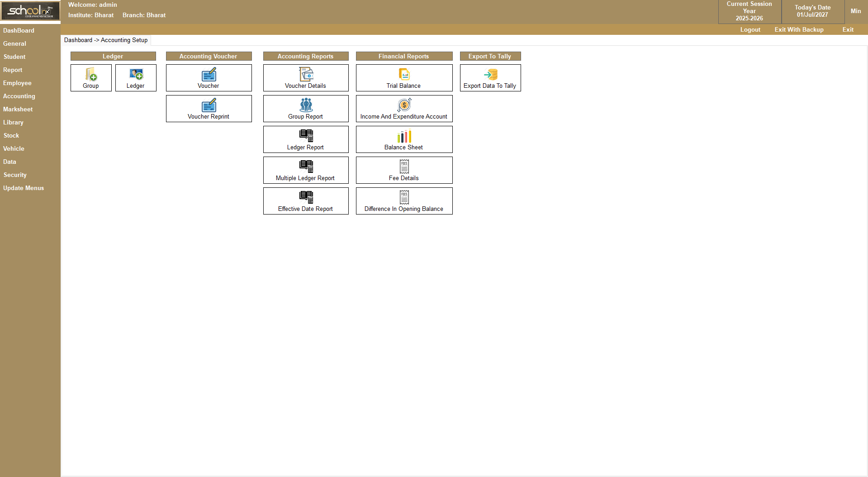Click Exit With Backup
This screenshot has width=868, height=477.
tap(799, 29)
